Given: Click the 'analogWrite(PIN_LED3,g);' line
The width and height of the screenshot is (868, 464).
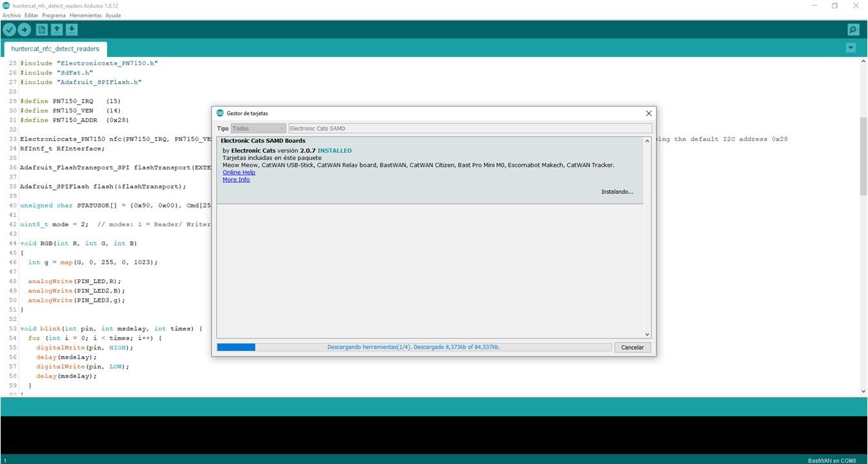Looking at the screenshot, I should click(76, 301).
